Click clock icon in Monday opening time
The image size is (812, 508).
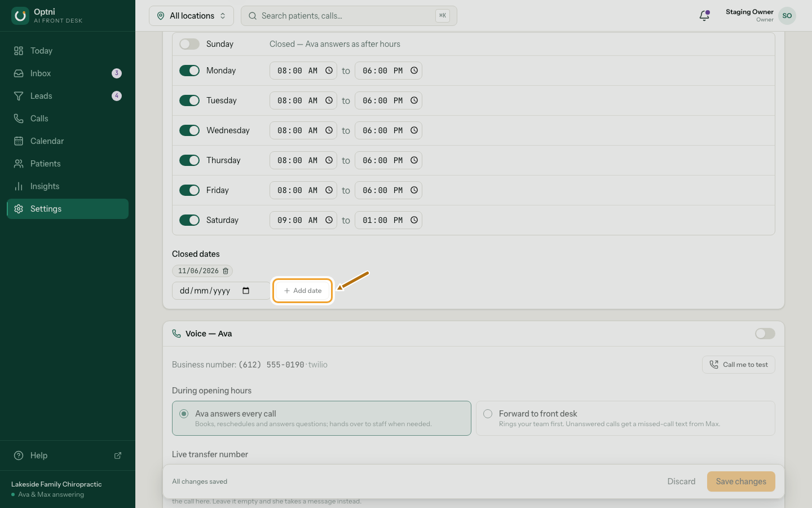coord(329,71)
